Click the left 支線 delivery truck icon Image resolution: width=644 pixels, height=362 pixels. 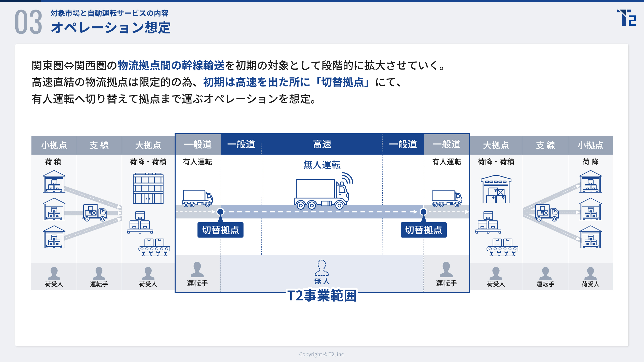[x=95, y=213]
